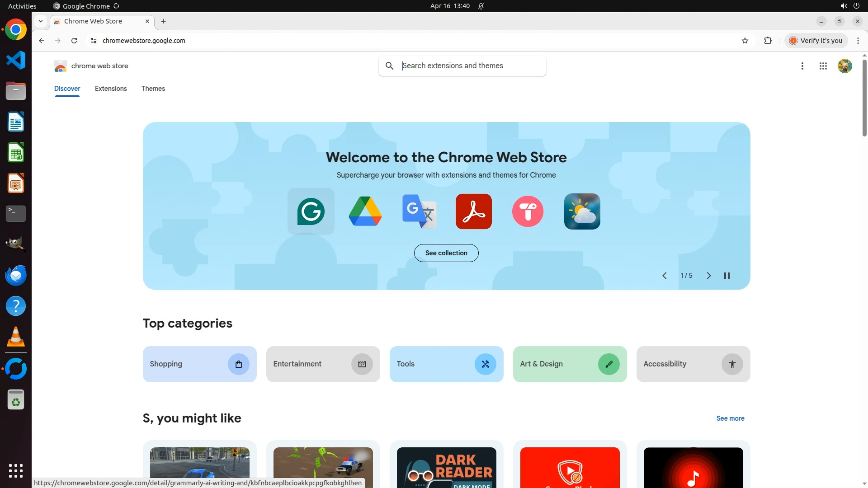This screenshot has width=868, height=488.
Task: Open the Google apps grid
Action: point(823,66)
